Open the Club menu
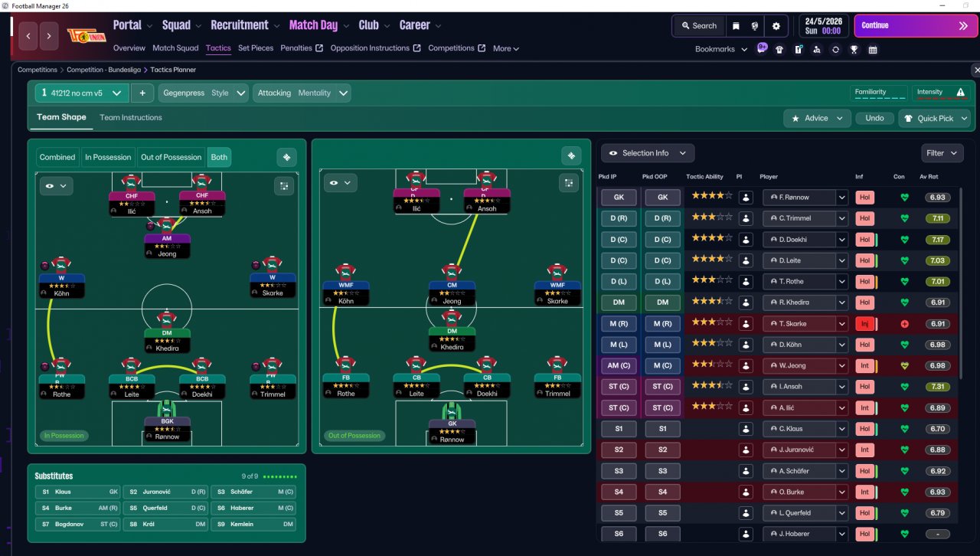The image size is (980, 556). click(374, 25)
